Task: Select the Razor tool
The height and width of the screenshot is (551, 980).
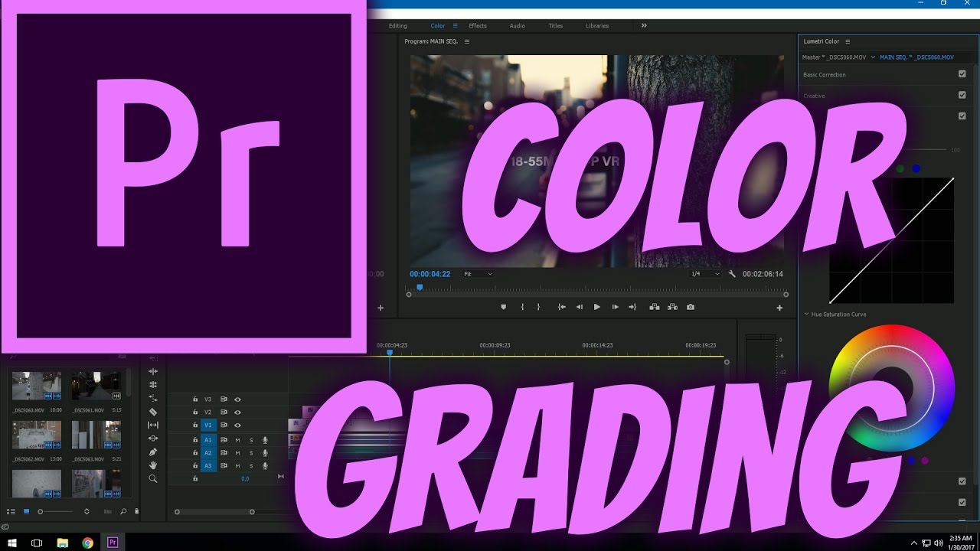Action: pyautogui.click(x=153, y=412)
